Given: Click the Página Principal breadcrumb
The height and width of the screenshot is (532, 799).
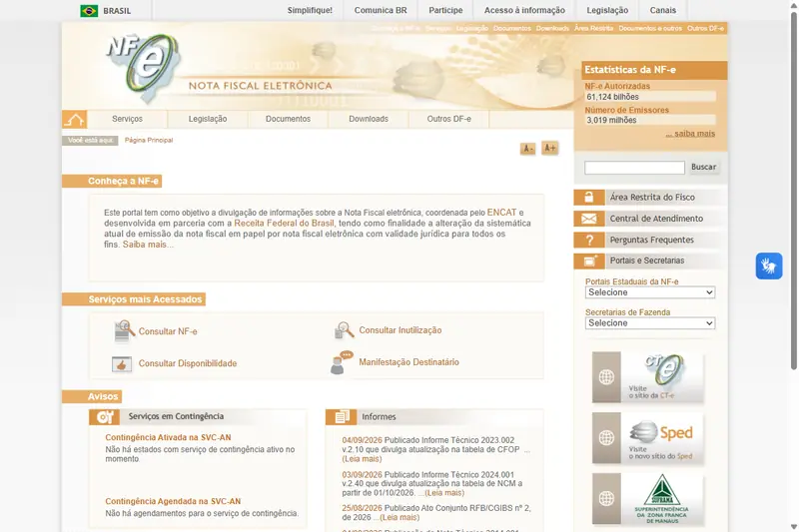Looking at the screenshot, I should 149,140.
